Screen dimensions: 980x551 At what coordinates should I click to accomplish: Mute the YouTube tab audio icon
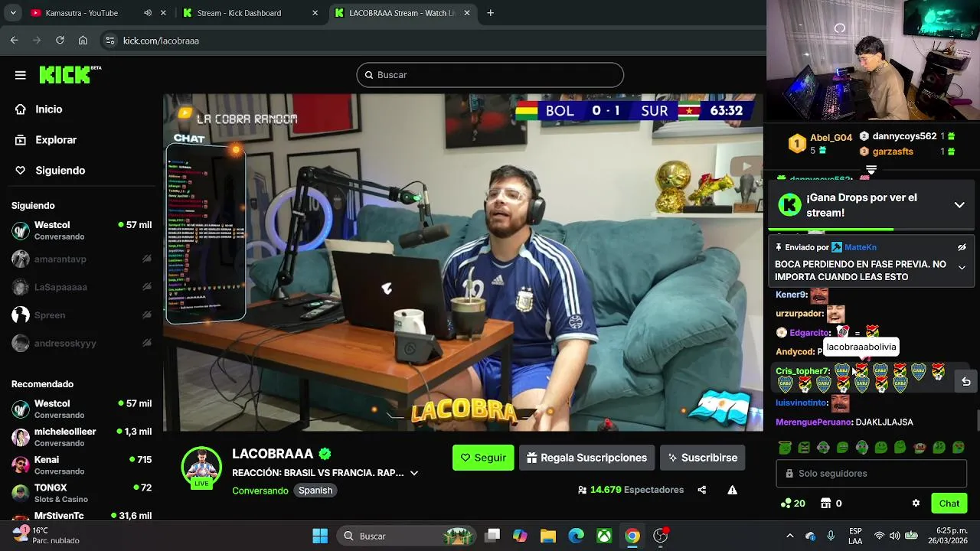coord(148,13)
